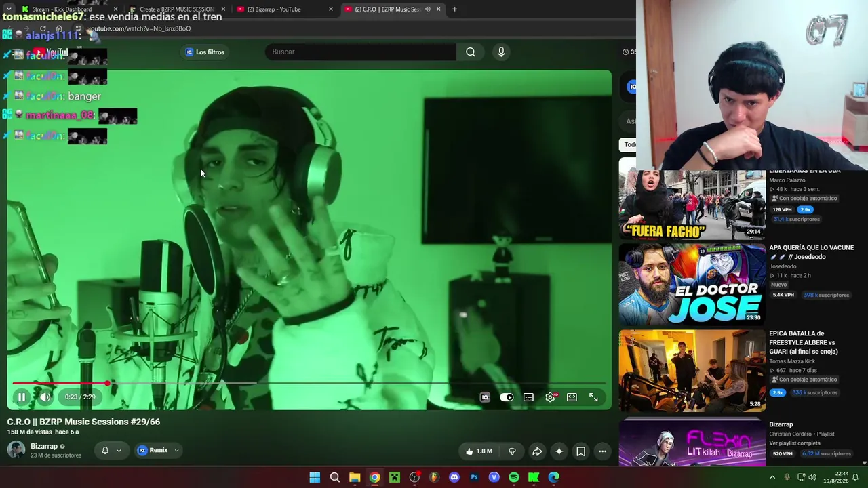The width and height of the screenshot is (868, 488).
Task: Like the video with 1.8 M likes
Action: click(479, 451)
